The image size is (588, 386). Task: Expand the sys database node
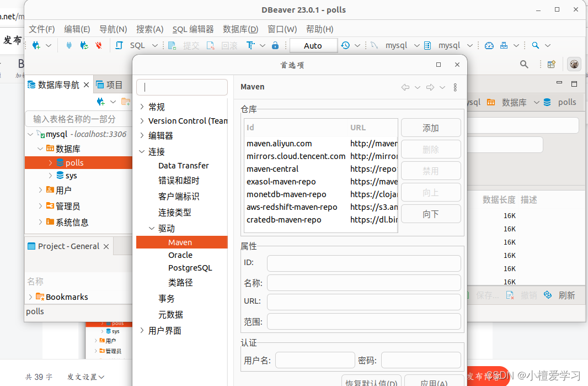(x=50, y=176)
